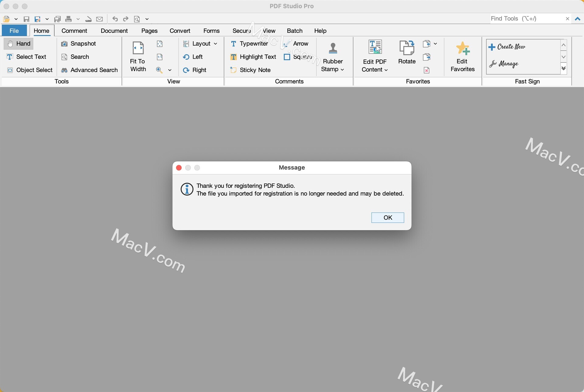
Task: Click the Manage option in Fast Sign
Action: coord(508,64)
